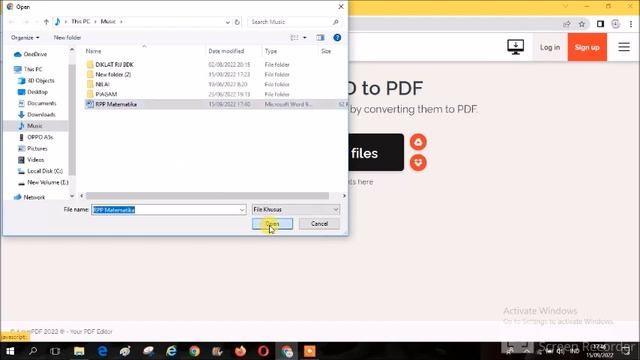Expand the File name history dropdown
This screenshot has width=640, height=360.
click(242, 210)
